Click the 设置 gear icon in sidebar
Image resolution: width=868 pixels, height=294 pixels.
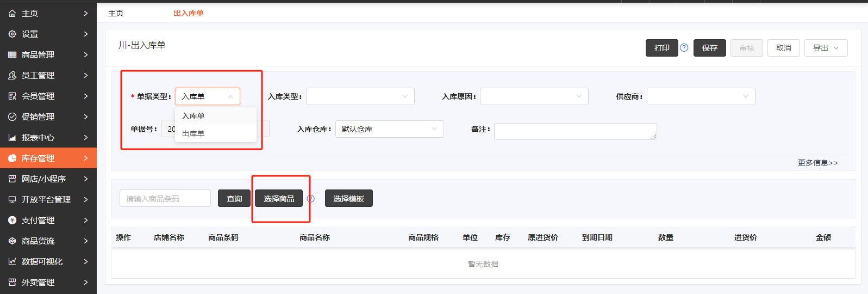12,34
